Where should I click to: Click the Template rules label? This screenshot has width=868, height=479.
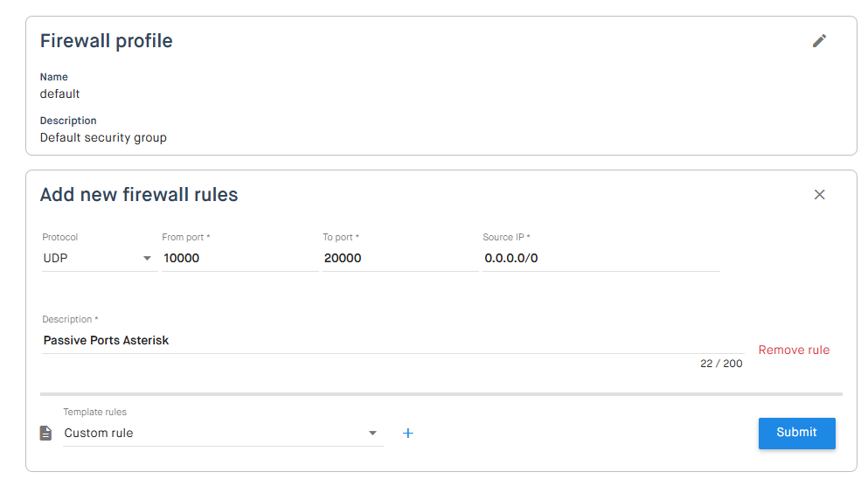(x=94, y=412)
